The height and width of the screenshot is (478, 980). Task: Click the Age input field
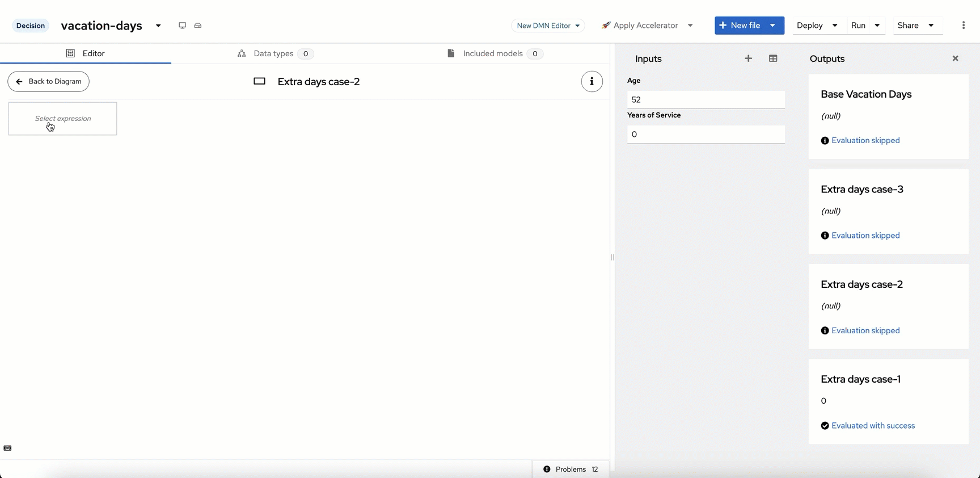[x=706, y=99]
